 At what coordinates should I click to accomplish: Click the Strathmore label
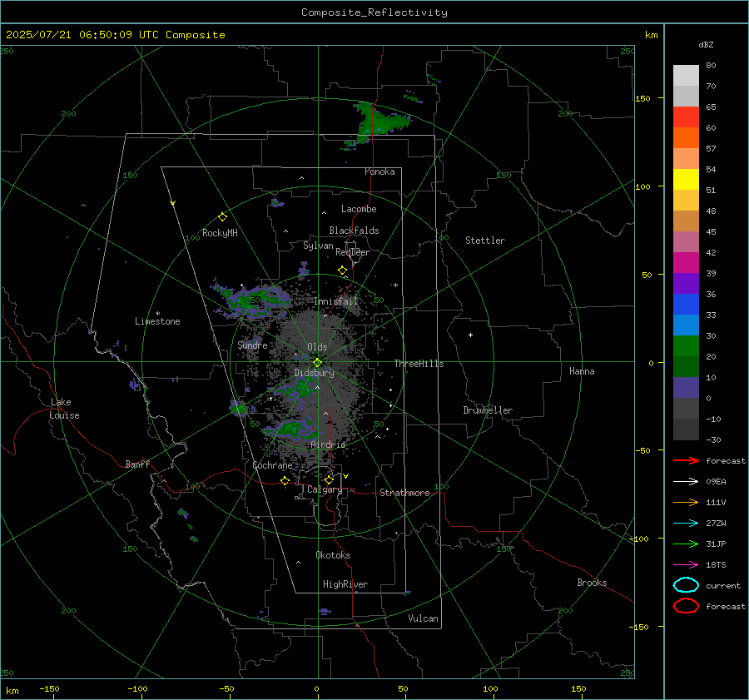coord(404,493)
